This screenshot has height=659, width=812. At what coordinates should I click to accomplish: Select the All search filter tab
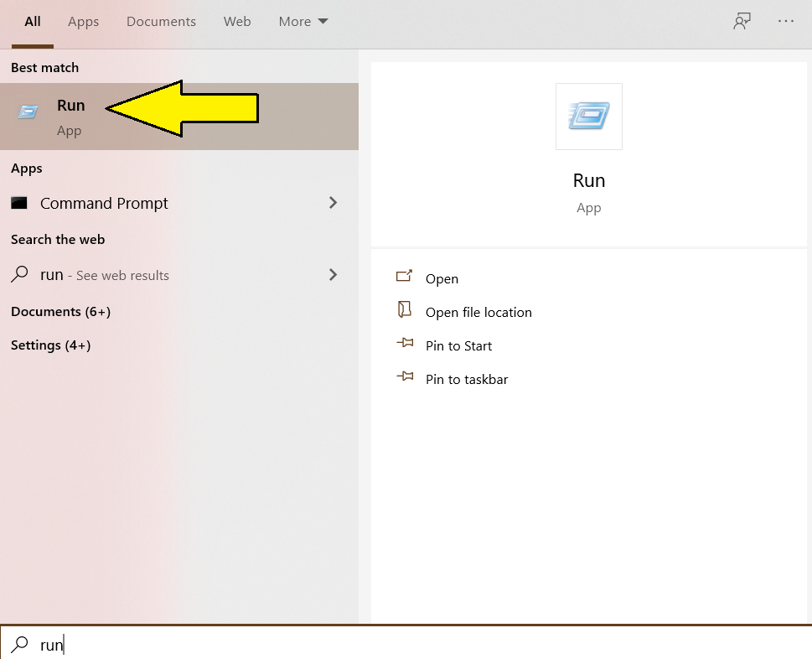pyautogui.click(x=32, y=22)
